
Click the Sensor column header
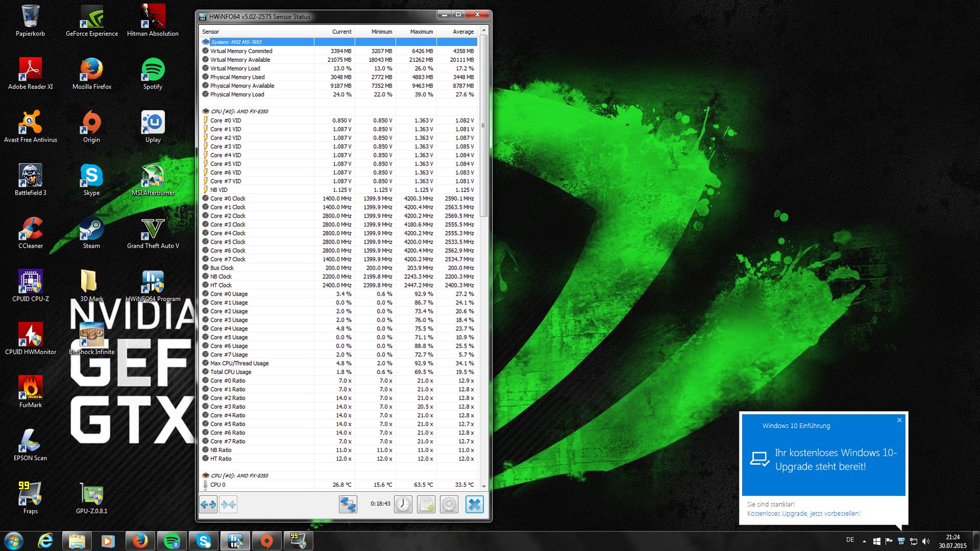(257, 32)
